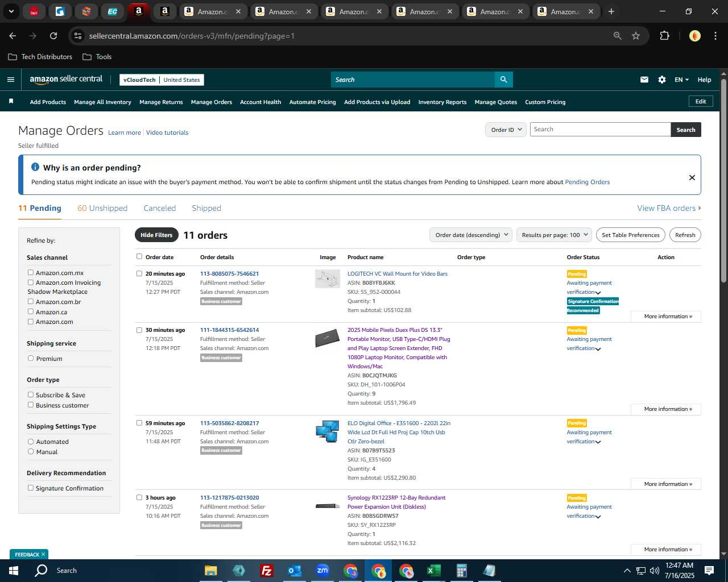Open the Calculator from the taskbar

[x=461, y=571]
